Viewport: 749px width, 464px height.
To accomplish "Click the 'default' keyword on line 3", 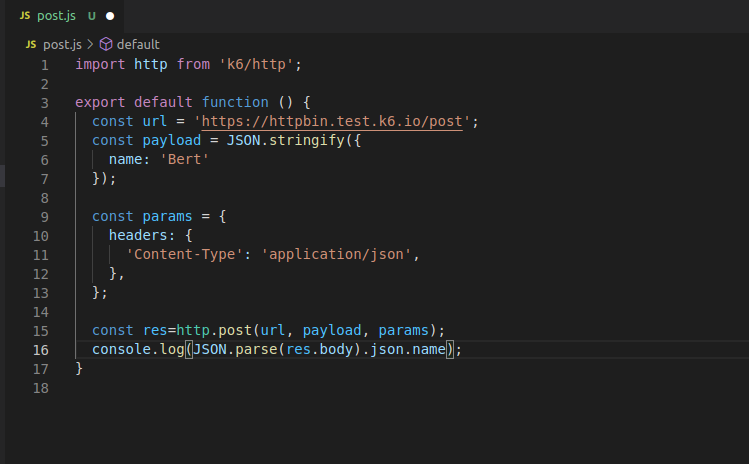I will tap(163, 102).
